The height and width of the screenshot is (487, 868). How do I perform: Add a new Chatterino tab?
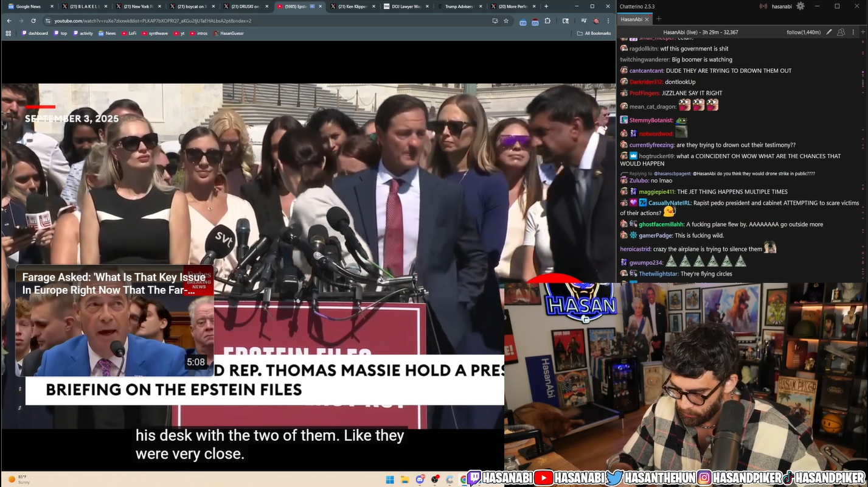tap(659, 19)
